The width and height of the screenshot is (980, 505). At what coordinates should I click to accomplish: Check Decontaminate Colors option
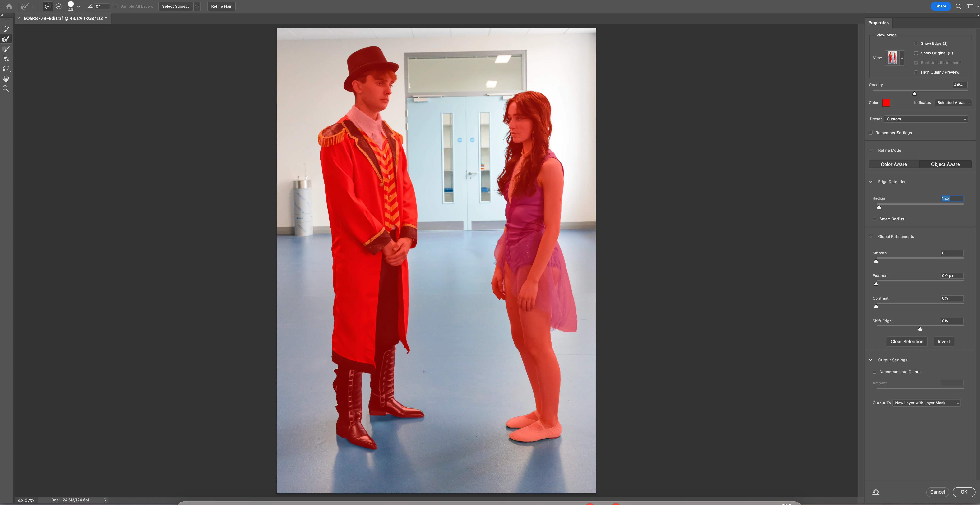point(875,372)
